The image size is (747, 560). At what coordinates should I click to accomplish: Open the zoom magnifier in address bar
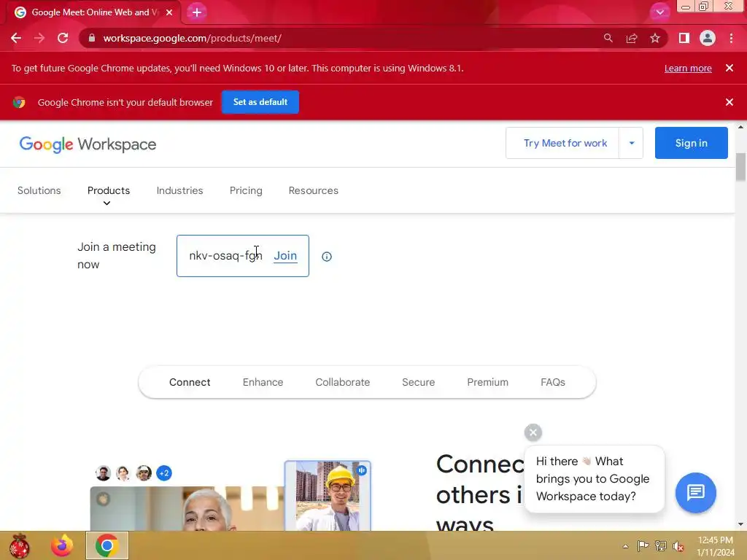coord(608,38)
